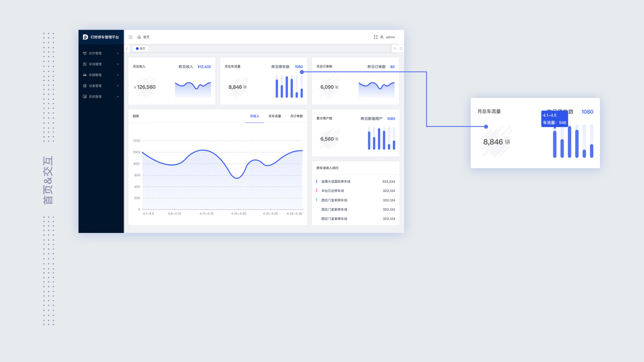The height and width of the screenshot is (362, 644).
Task: Expand the 车场管理 chevron
Action: (118, 64)
